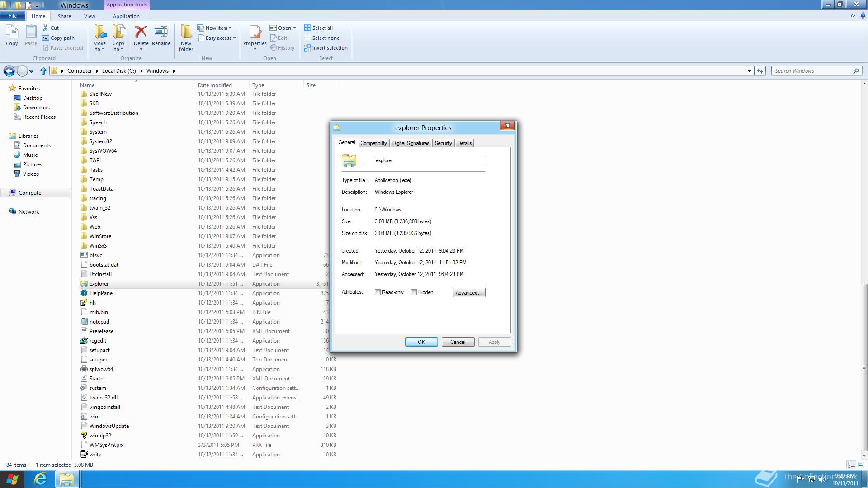Click OK in explorer Properties

(x=421, y=342)
